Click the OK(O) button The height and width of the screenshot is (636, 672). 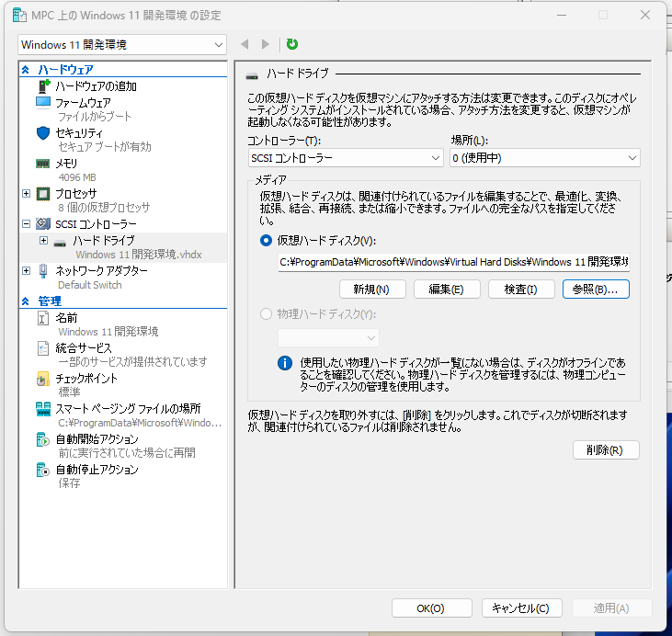tap(432, 608)
